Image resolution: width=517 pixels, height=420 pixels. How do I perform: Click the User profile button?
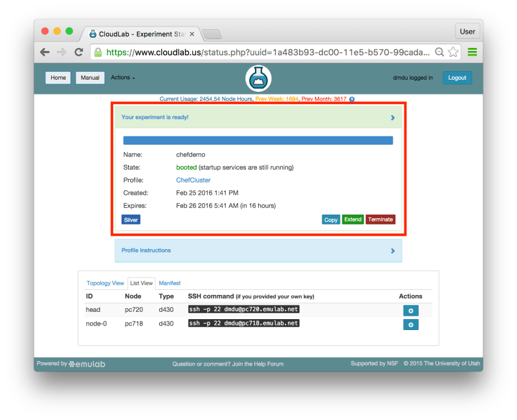(x=467, y=32)
